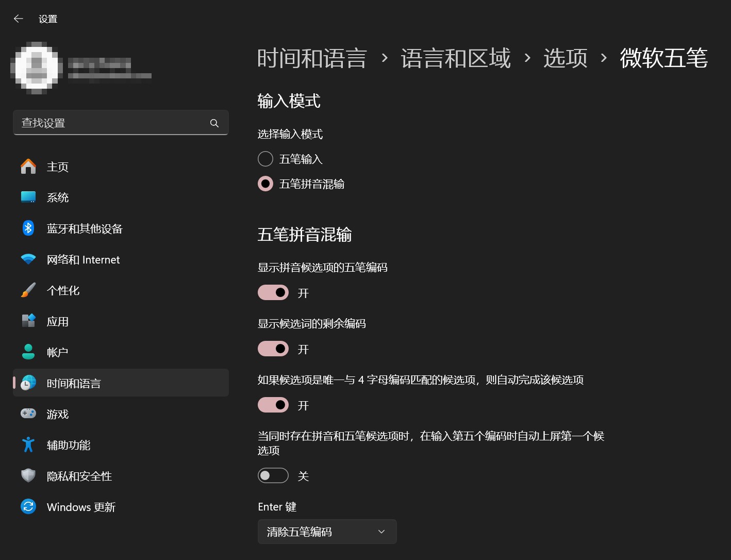731x560 pixels.
Task: Click the search magnifier icon
Action: [x=214, y=123]
